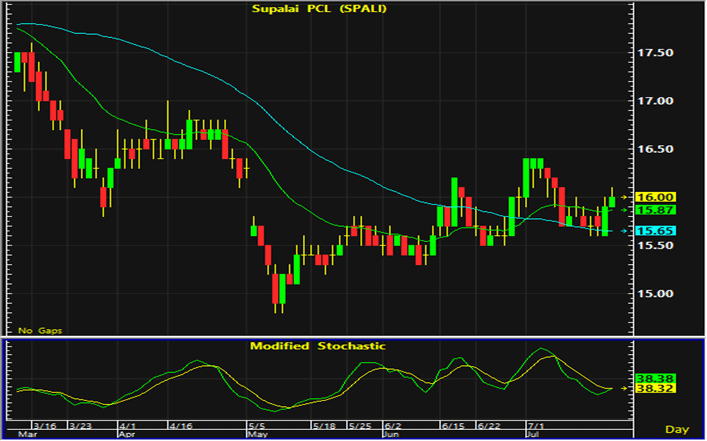707x441 pixels.
Task: Click the cyan arrow beside 15.65
Action: tap(624, 231)
